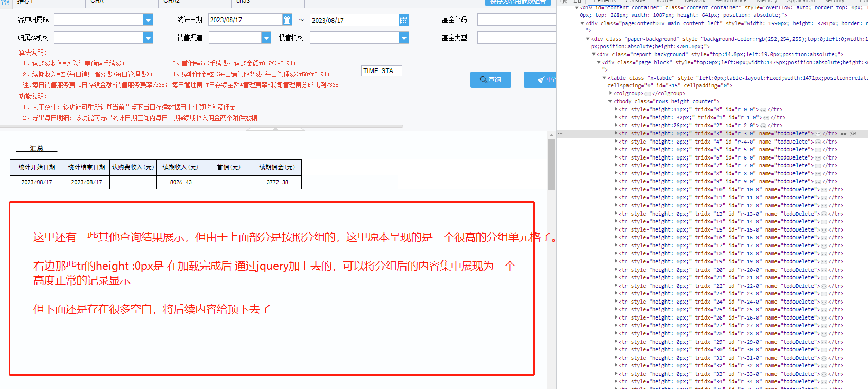The image size is (868, 389).
Task: Click the TIME_STA... field
Action: [382, 71]
